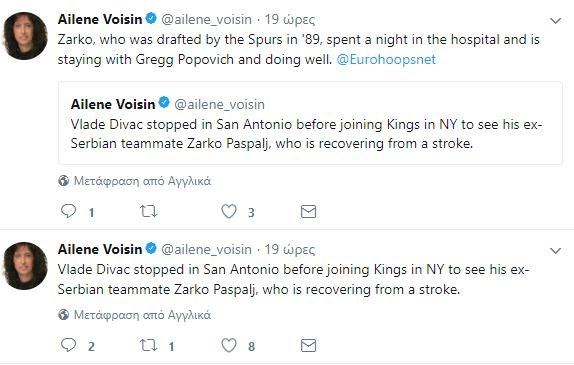Translate the second tweet from English

pyautogui.click(x=142, y=315)
